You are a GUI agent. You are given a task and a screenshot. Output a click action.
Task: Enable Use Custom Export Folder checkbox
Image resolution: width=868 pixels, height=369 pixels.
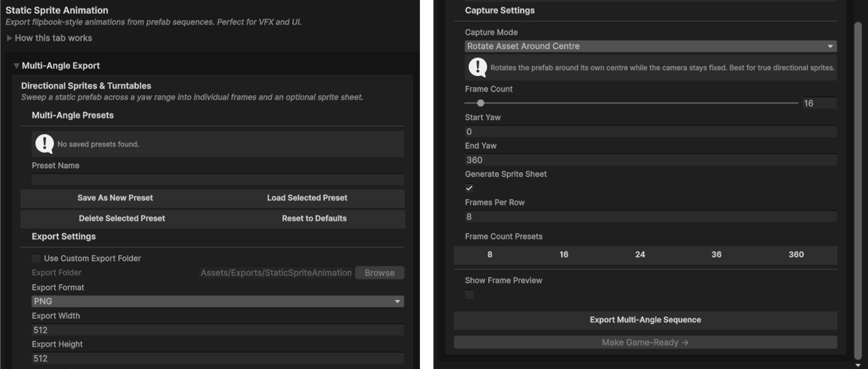(36, 258)
